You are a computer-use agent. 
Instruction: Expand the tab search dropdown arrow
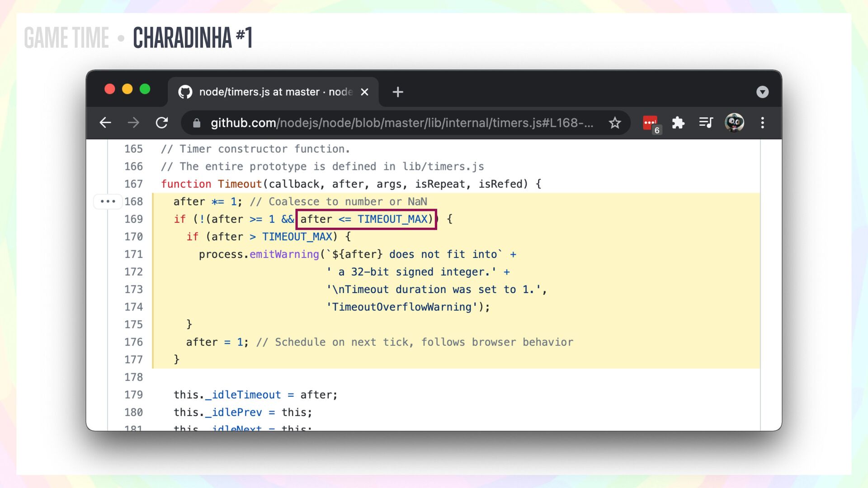click(762, 92)
